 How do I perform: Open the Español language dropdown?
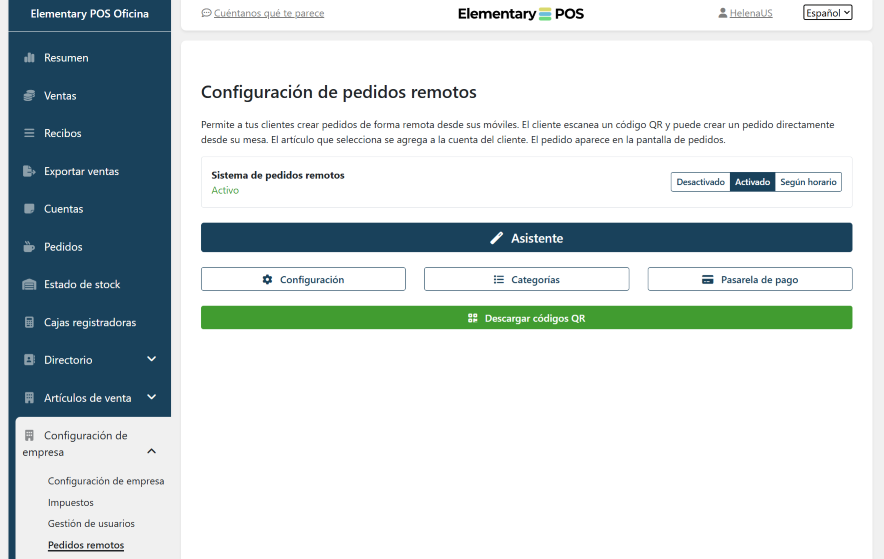(x=827, y=13)
